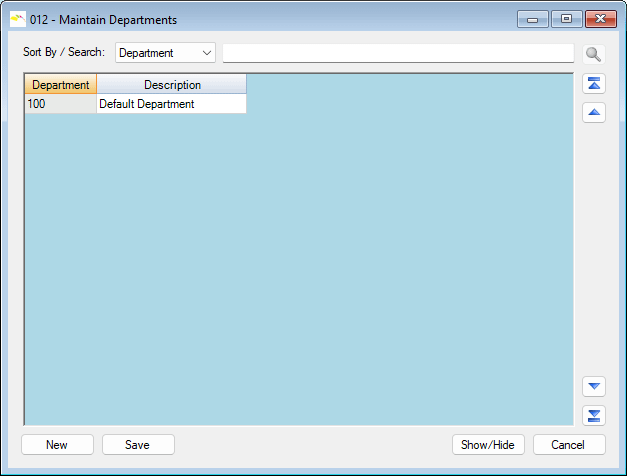Jump to the last record arrow icon
The width and height of the screenshot is (627, 476).
click(594, 415)
